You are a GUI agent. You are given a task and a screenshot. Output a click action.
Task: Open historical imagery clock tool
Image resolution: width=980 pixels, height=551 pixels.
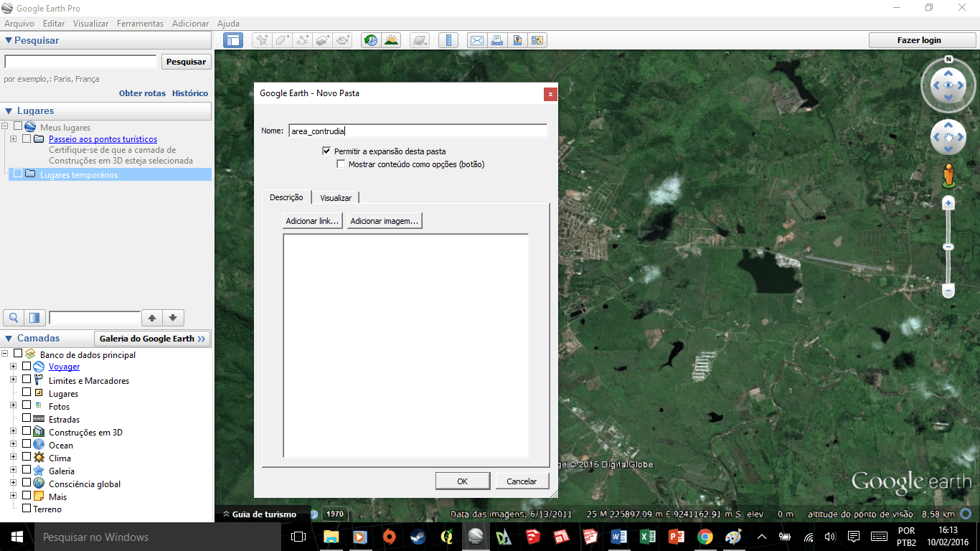tap(371, 40)
